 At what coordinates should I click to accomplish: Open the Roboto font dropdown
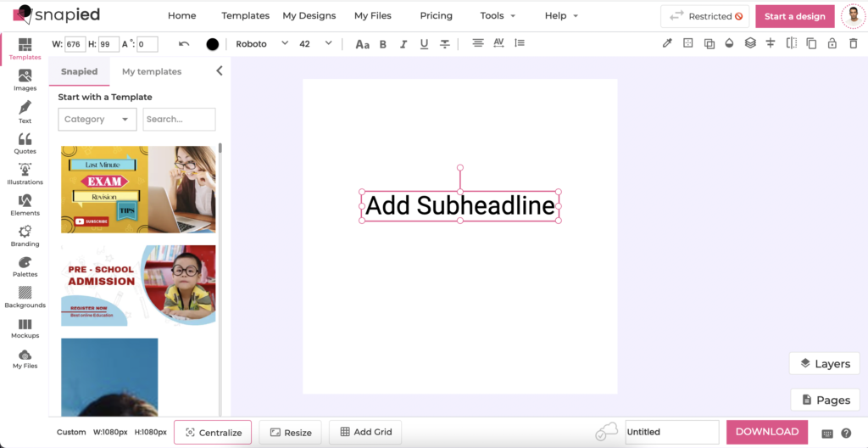[262, 44]
